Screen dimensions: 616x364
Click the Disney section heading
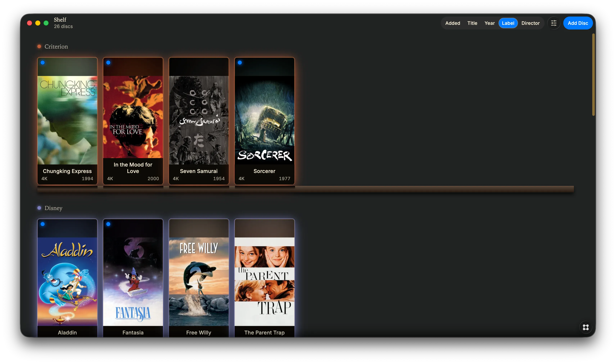[x=53, y=208]
